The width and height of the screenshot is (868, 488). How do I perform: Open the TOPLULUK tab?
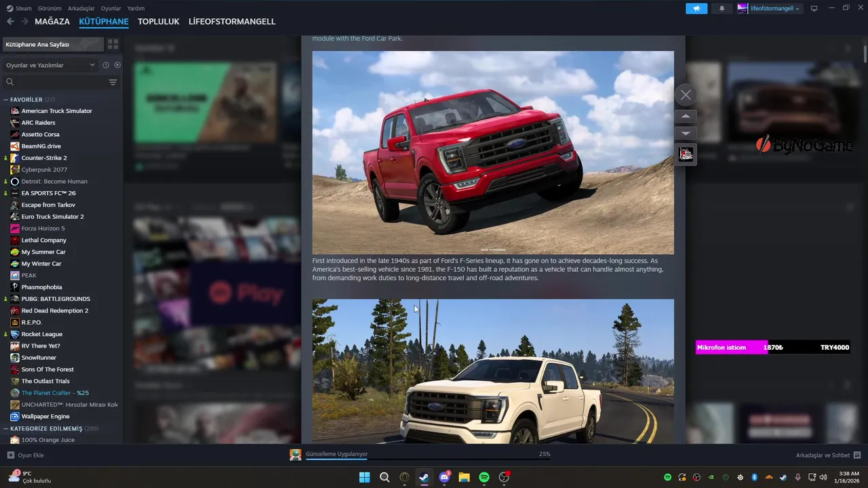[158, 22]
